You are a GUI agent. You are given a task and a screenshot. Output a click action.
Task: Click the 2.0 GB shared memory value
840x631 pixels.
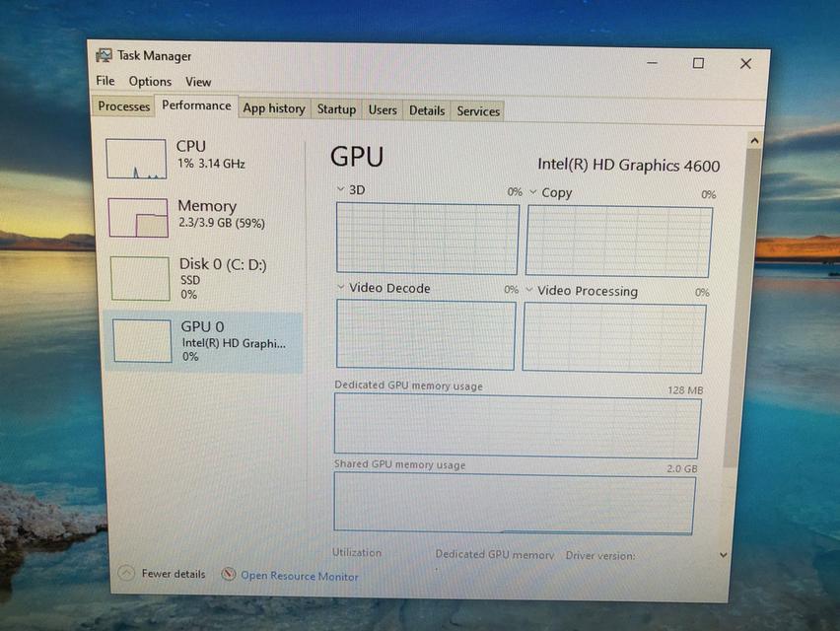pyautogui.click(x=682, y=468)
